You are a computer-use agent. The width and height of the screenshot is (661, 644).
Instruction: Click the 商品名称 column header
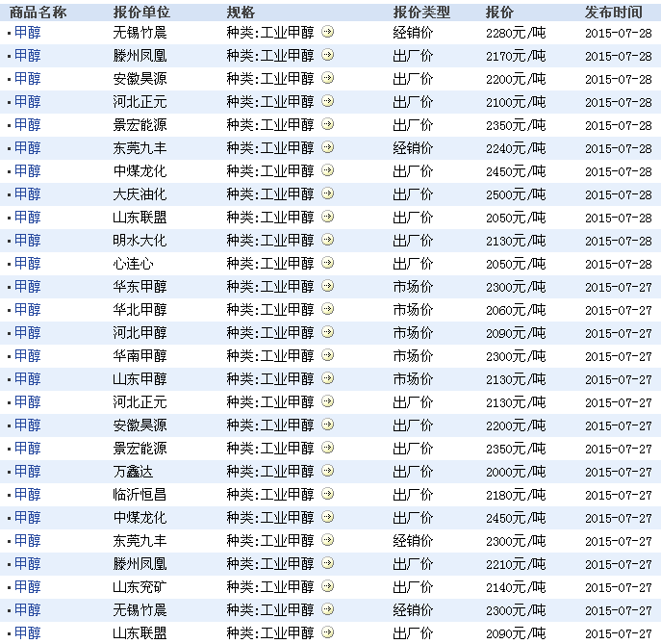tap(38, 13)
